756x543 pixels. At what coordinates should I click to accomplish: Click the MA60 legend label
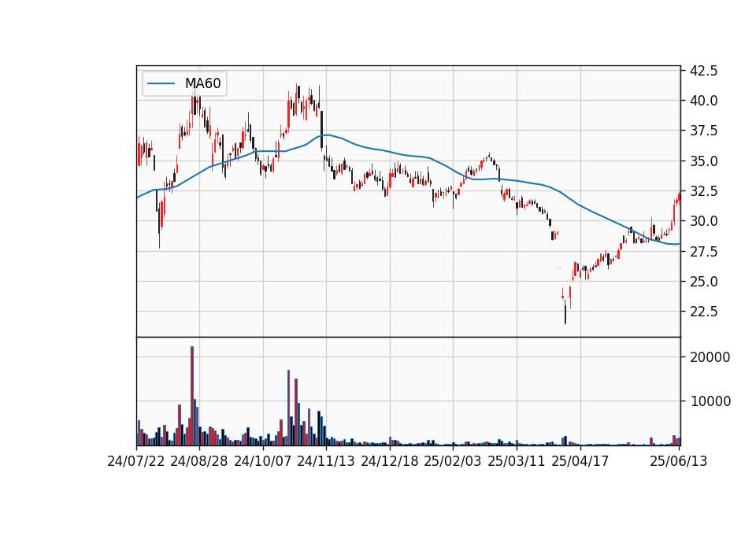[x=202, y=83]
